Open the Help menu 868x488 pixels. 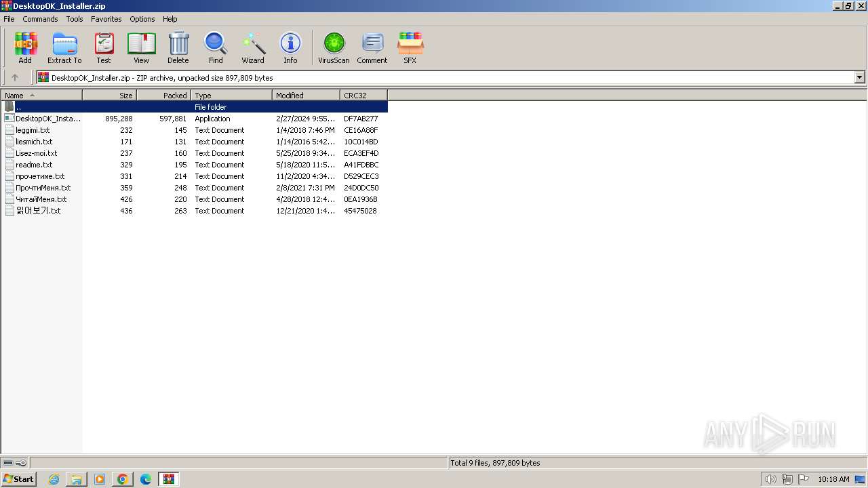pyautogui.click(x=170, y=19)
